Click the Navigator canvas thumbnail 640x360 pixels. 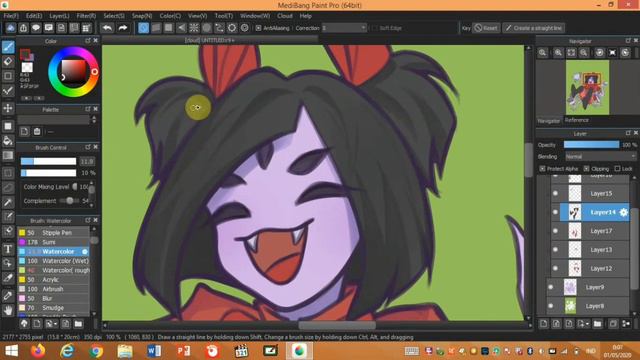coord(587,87)
